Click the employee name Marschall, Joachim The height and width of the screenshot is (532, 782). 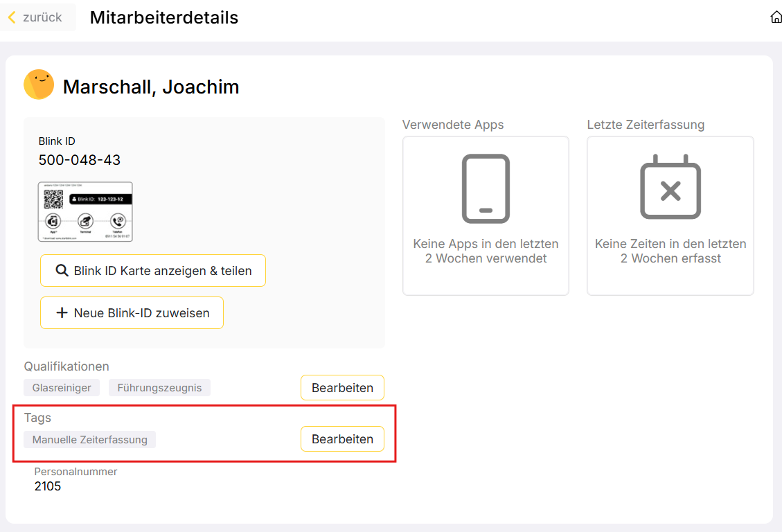point(151,87)
